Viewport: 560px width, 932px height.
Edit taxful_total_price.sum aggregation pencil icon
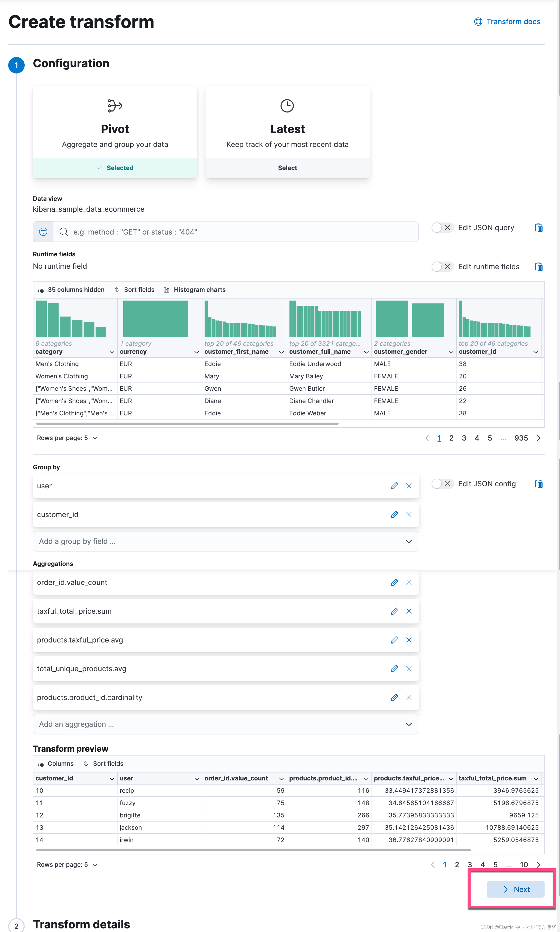[x=394, y=611]
